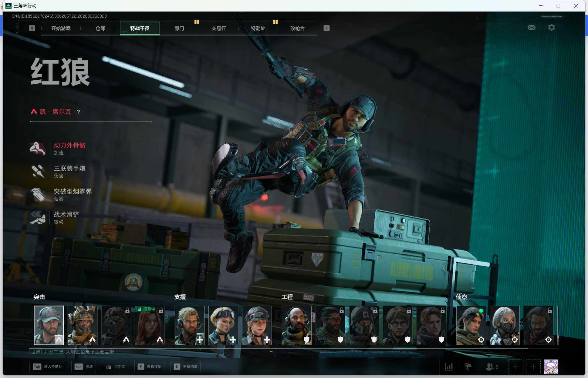Click the world chat message 大坝金色电子工艺互带

coord(90,352)
